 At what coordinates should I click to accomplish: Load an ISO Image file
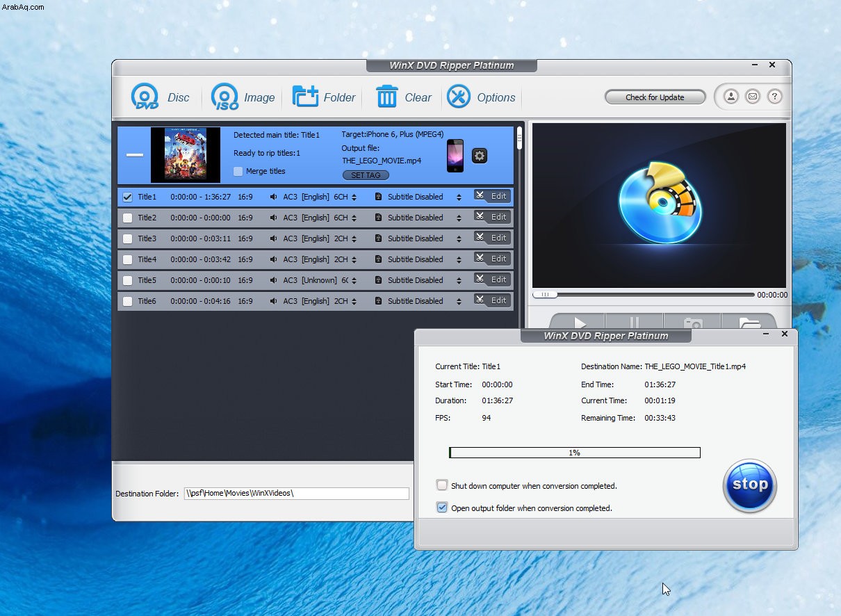pyautogui.click(x=243, y=97)
